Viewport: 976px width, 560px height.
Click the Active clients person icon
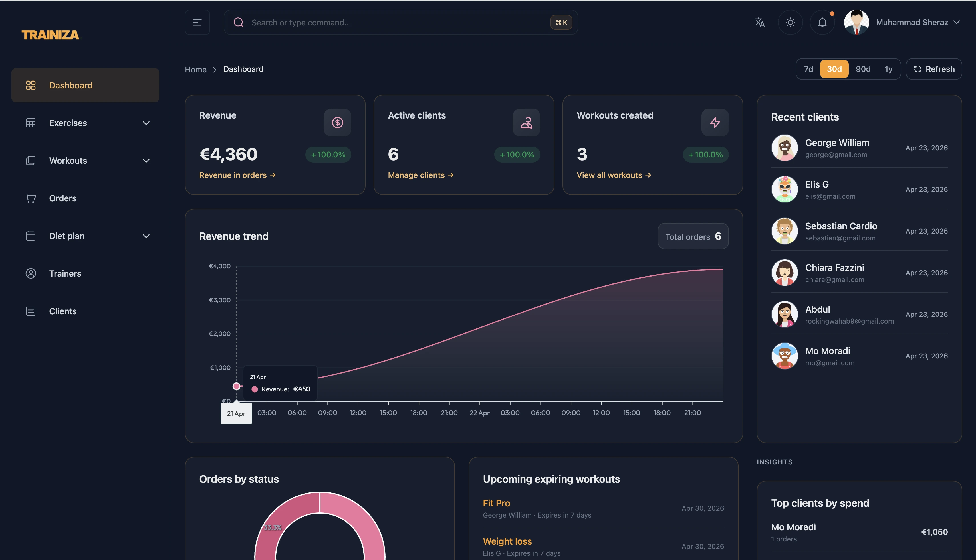point(527,123)
